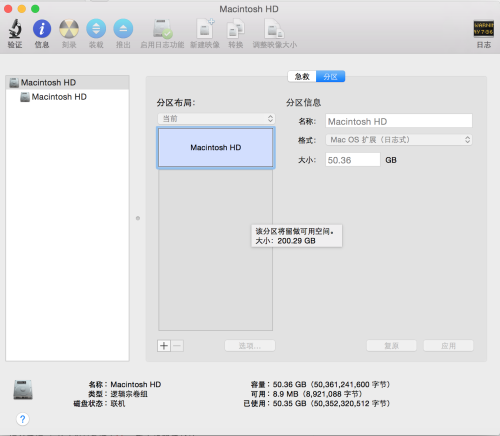The width and height of the screenshot is (500, 436).
Task: Click the tooltip text 大小：200.29 GB
Action: click(x=285, y=241)
